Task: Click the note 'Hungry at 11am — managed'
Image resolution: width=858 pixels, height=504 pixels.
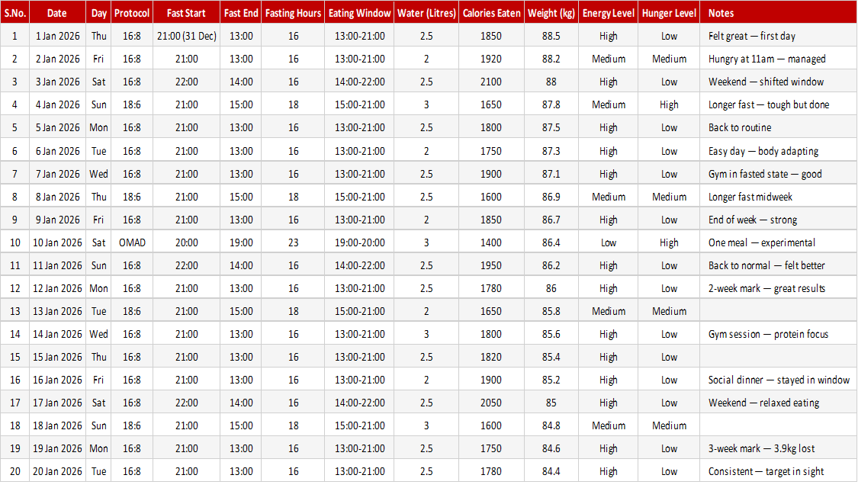Action: (x=766, y=59)
